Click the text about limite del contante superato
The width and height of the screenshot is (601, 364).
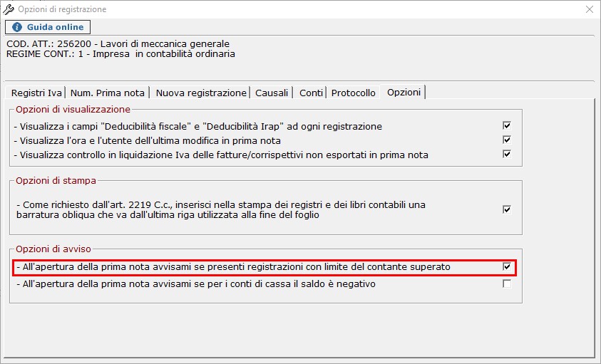tap(233, 266)
